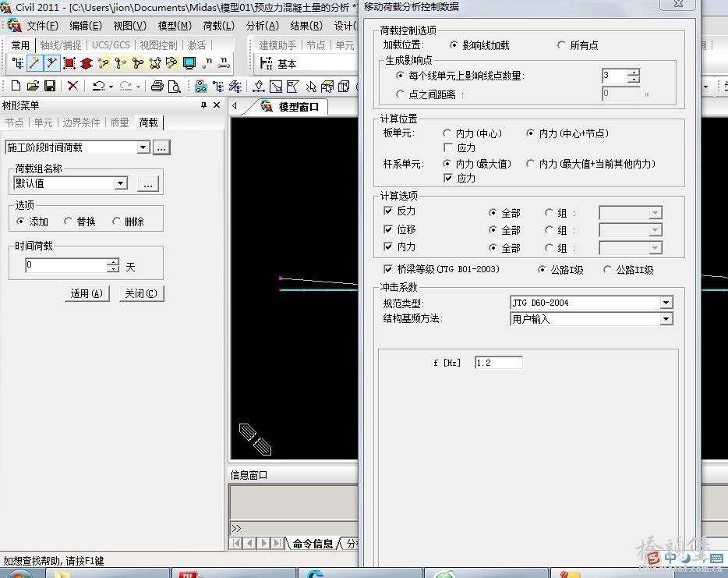This screenshot has height=578, width=728.
Task: Create a new file icon
Action: [16, 86]
